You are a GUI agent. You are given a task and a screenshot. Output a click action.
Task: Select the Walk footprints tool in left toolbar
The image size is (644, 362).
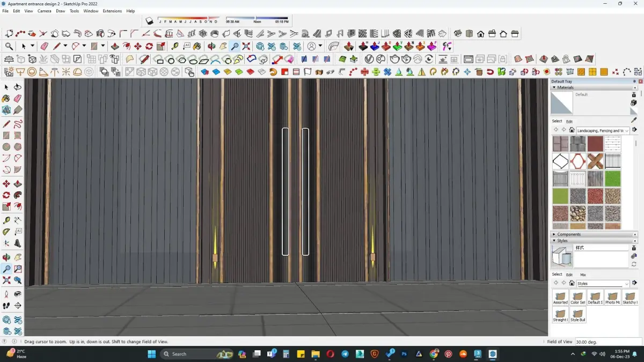6,306
